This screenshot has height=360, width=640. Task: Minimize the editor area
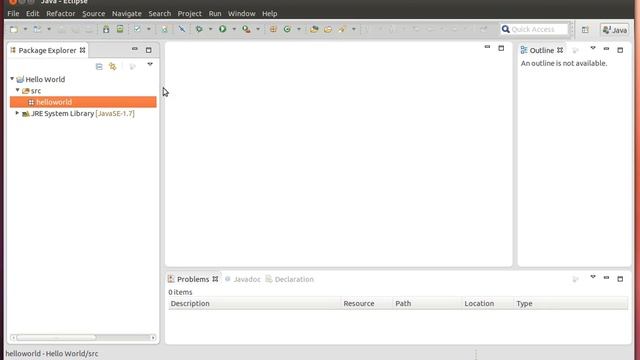pyautogui.click(x=487, y=47)
